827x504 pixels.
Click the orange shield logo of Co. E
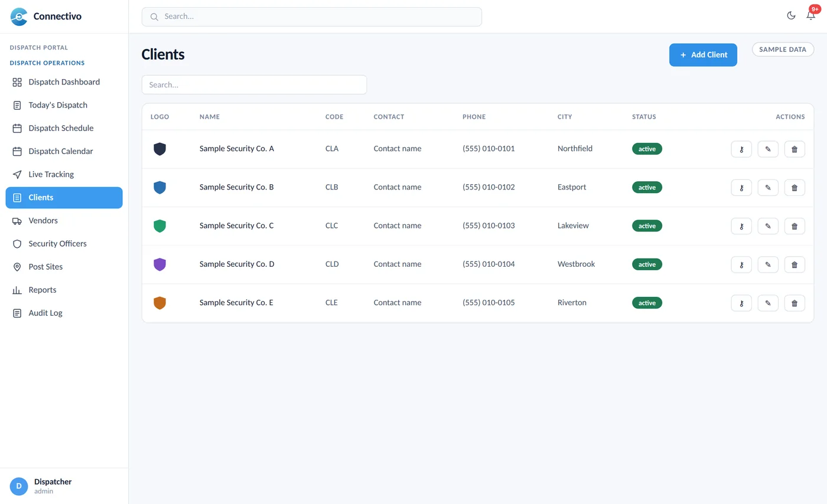tap(159, 303)
